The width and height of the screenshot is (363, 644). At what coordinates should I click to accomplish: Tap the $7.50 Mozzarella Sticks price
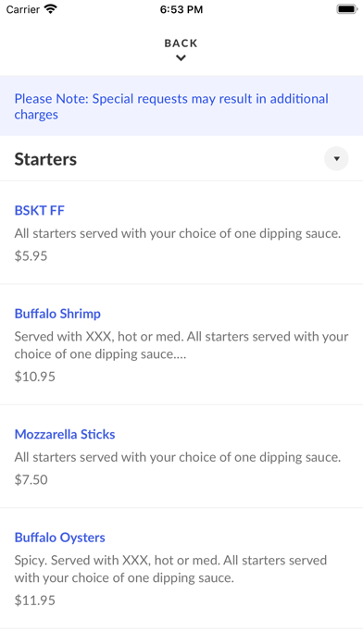tap(31, 479)
